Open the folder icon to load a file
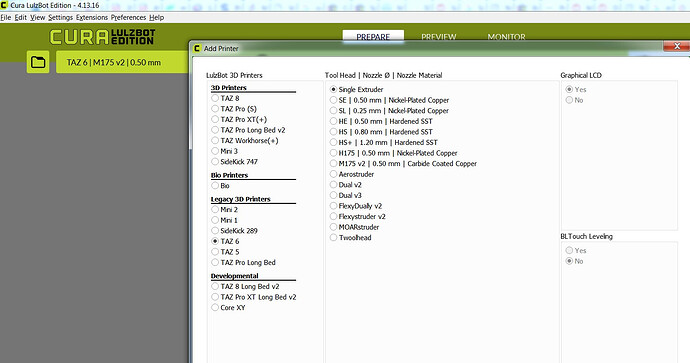690x363 pixels. point(38,62)
